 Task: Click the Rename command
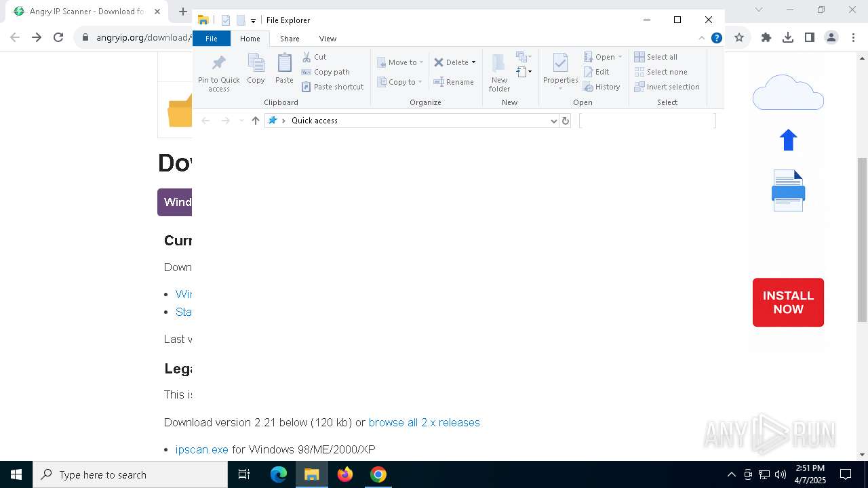click(454, 82)
